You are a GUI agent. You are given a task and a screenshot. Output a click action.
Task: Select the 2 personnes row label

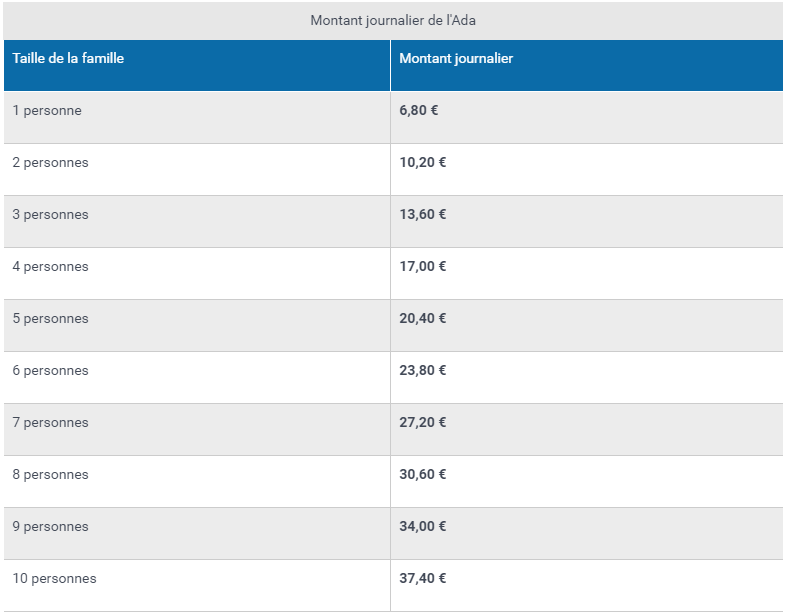pyautogui.click(x=51, y=163)
